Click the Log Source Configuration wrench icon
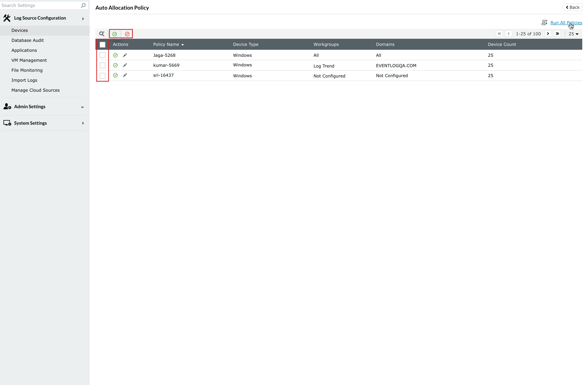Viewport: 588px width, 385px height. point(7,18)
